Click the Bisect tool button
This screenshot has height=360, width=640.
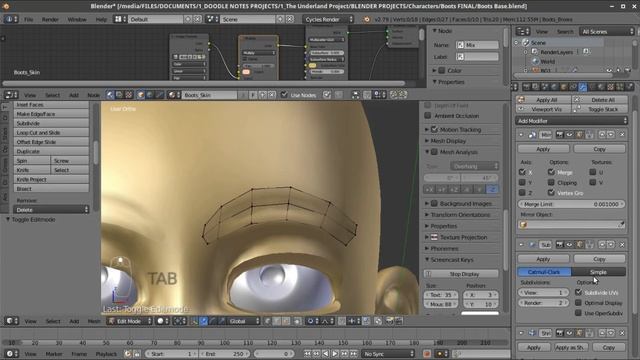click(x=51, y=189)
